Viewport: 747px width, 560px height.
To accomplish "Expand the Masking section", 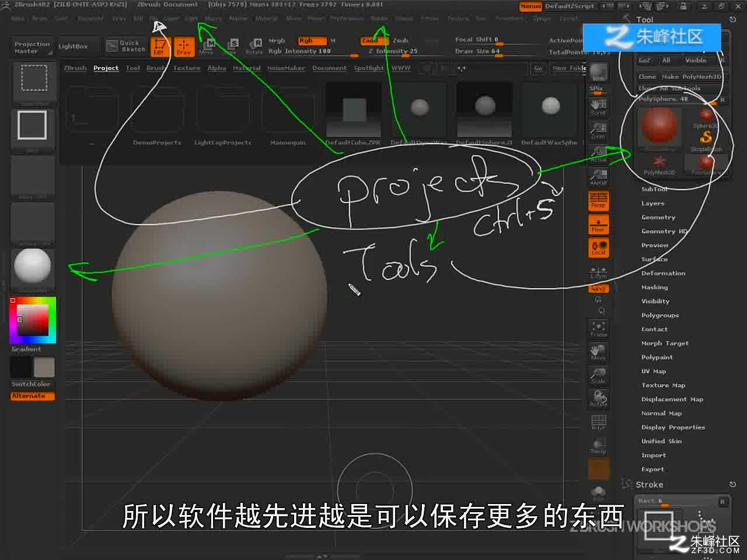I will point(654,287).
